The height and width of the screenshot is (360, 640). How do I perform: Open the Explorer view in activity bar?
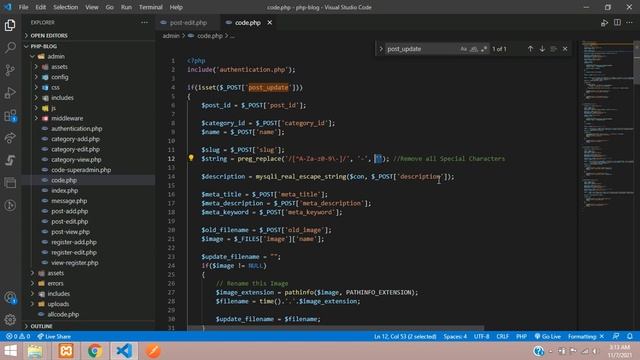(10, 25)
